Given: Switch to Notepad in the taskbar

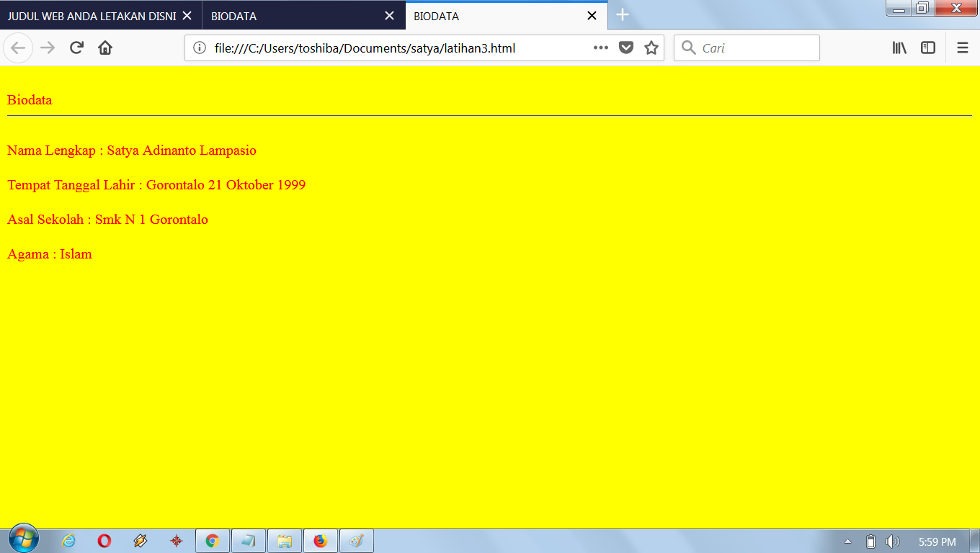Looking at the screenshot, I should tap(249, 541).
